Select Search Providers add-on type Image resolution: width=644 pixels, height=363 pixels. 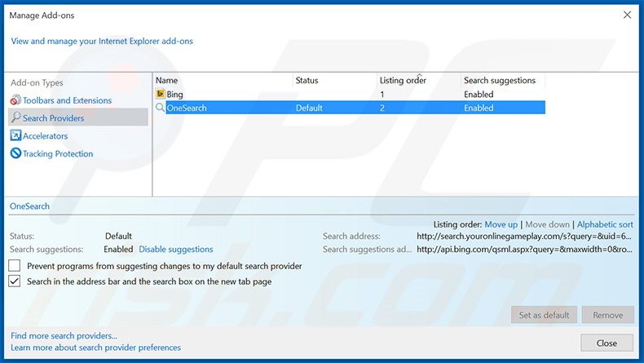78,117
